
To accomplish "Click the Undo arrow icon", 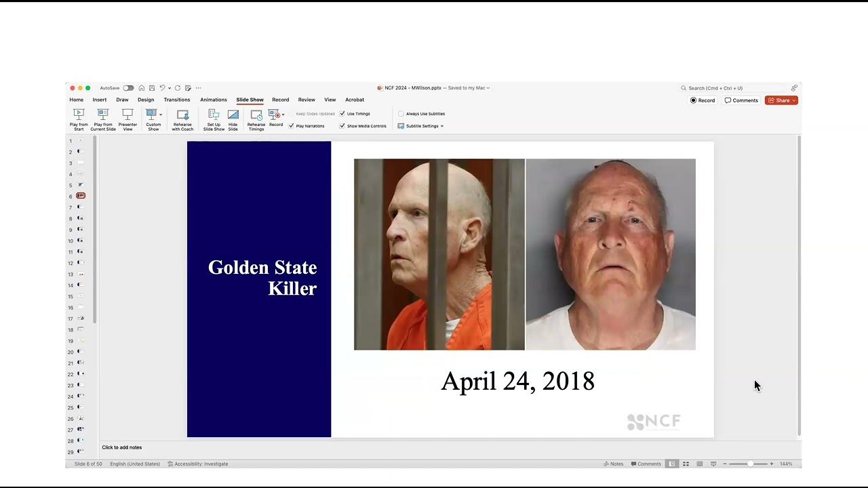I will tap(162, 88).
